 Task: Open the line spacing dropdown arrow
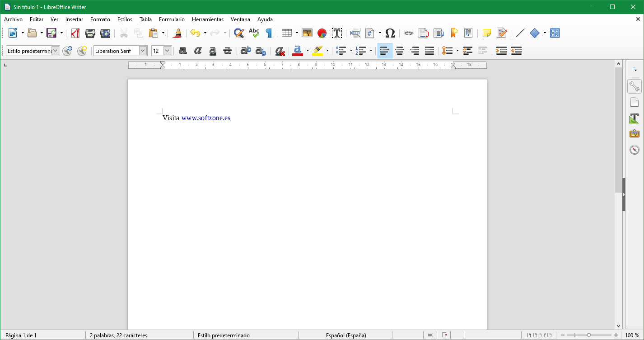pos(457,51)
